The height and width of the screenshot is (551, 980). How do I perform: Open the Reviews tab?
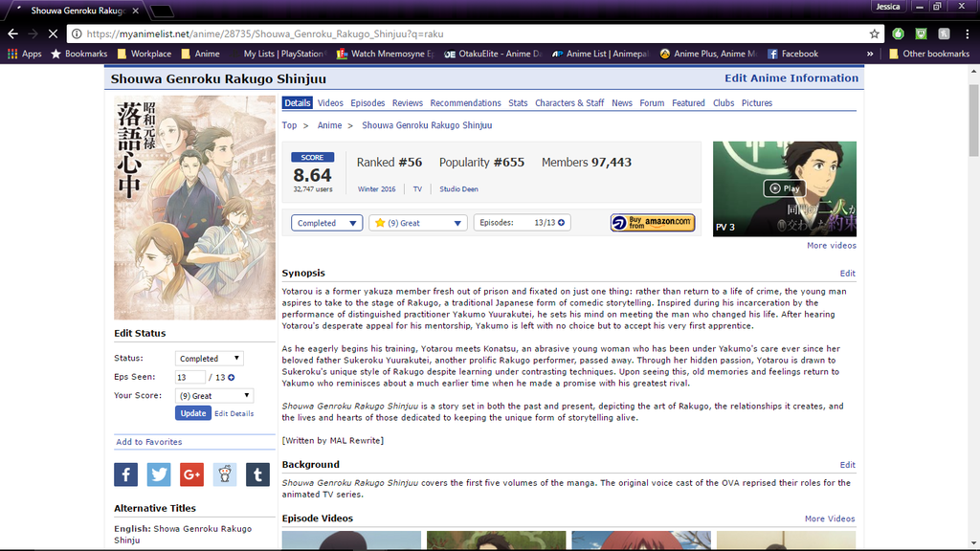(x=408, y=103)
